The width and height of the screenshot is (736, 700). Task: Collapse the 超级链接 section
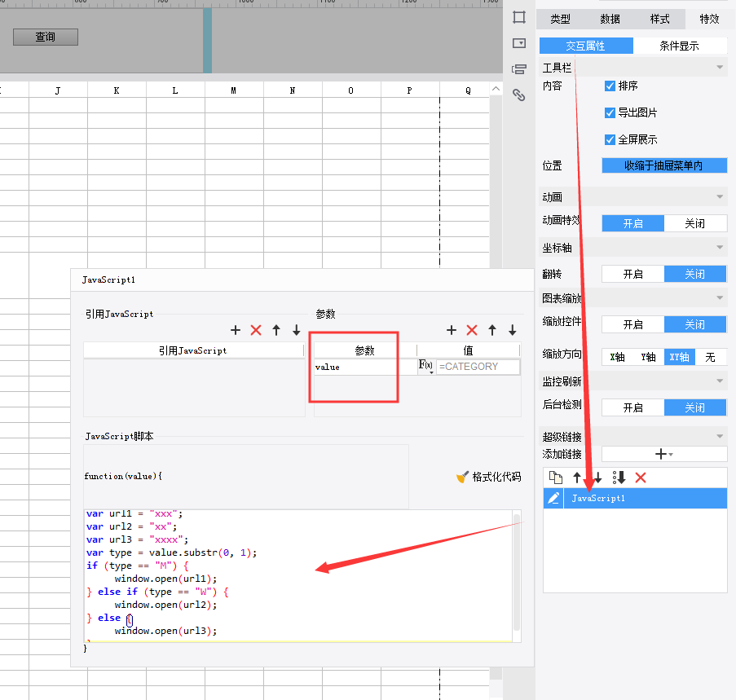(x=720, y=437)
